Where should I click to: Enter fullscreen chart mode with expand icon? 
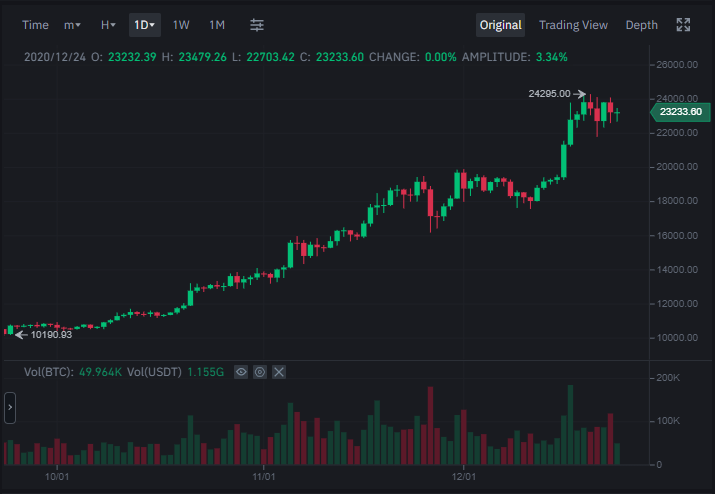click(x=683, y=25)
